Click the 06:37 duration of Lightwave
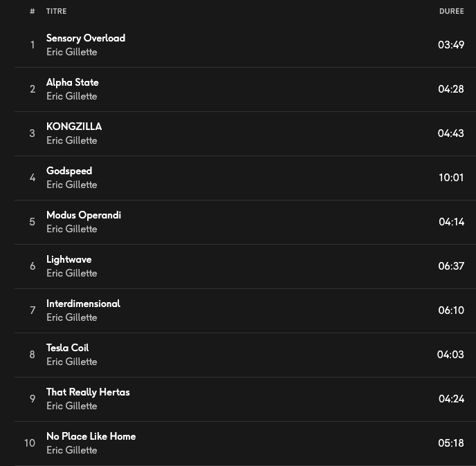Screen dimensions: 476x466 point(451,266)
